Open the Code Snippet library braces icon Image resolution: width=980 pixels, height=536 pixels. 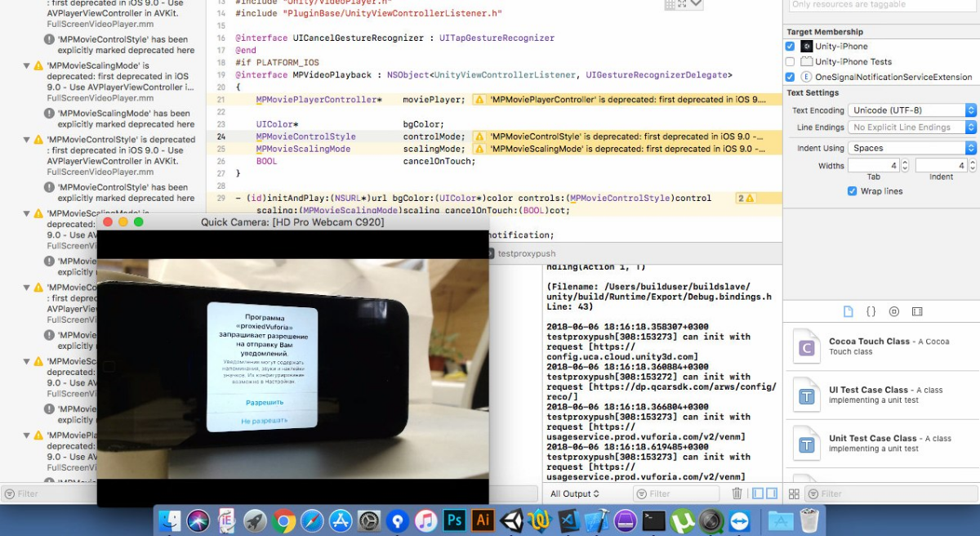click(x=871, y=311)
